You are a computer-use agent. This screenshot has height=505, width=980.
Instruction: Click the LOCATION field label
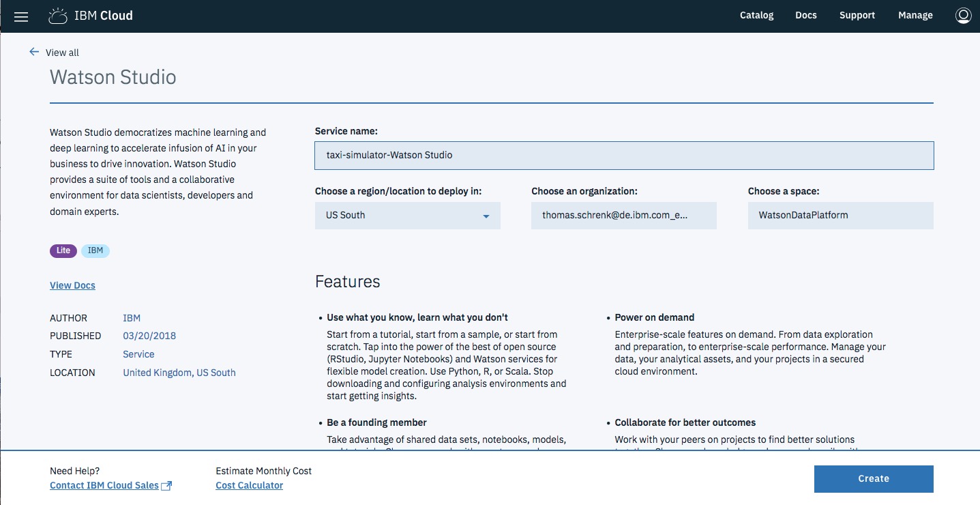(72, 373)
